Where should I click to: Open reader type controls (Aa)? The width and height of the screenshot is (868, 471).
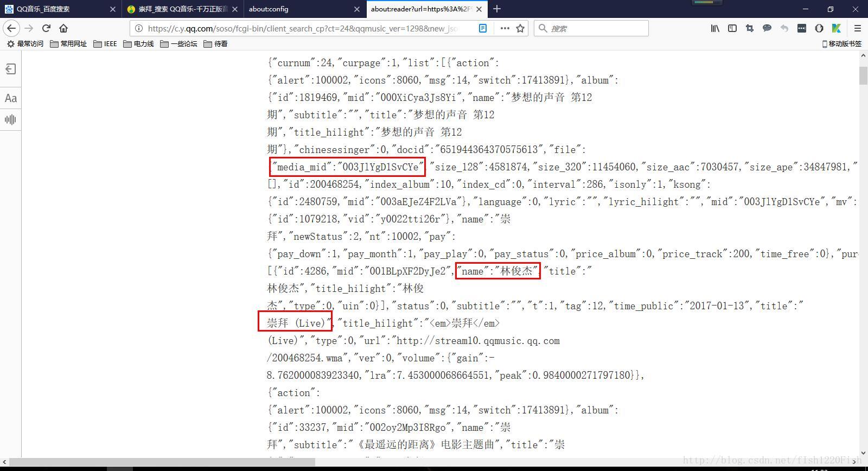(10, 98)
